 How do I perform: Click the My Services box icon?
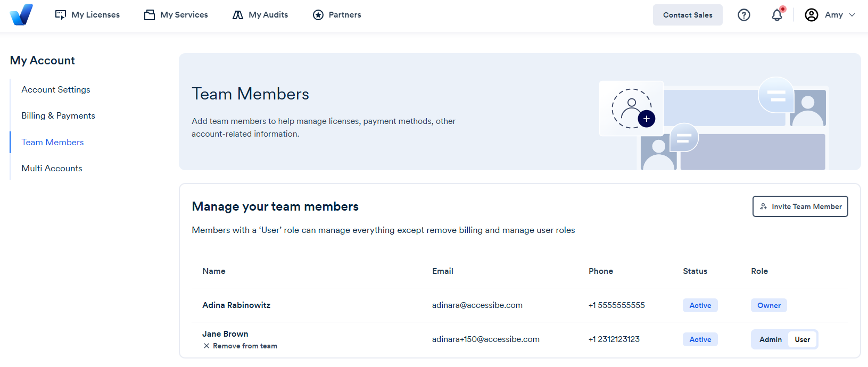[150, 15]
